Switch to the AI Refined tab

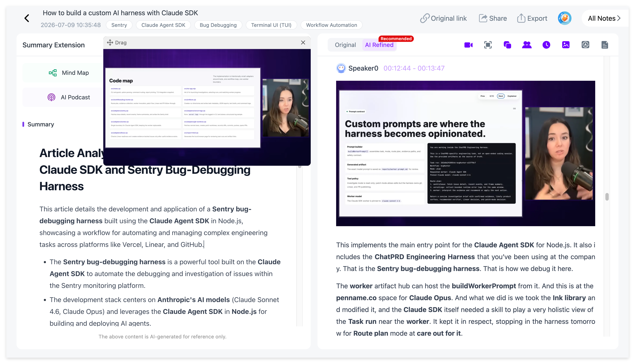[379, 45]
